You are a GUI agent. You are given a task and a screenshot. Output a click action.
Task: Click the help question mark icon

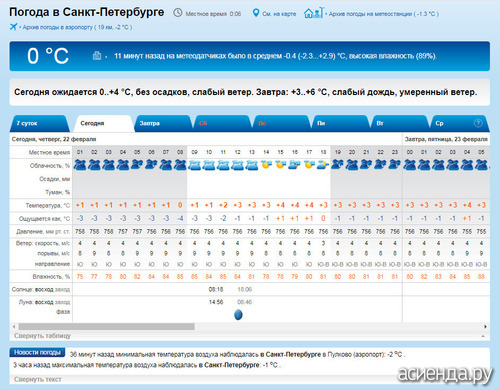pos(478,123)
